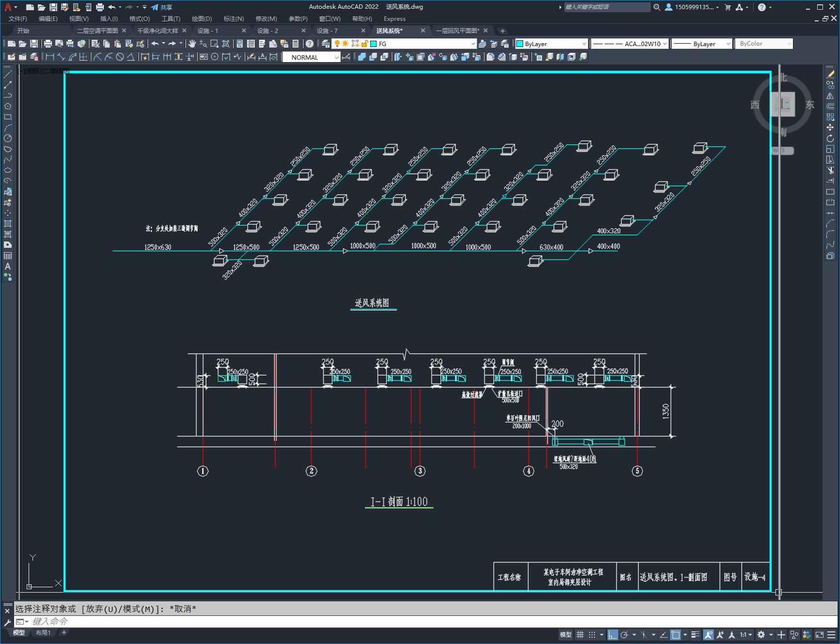
Task: Switch to the 设施 - 7 tab
Action: point(327,31)
